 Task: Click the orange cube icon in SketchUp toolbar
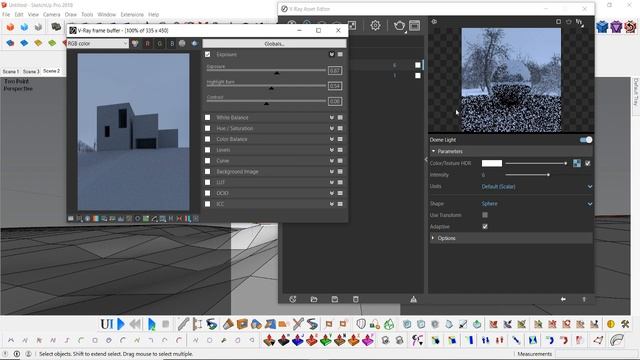pyautogui.click(x=10, y=27)
